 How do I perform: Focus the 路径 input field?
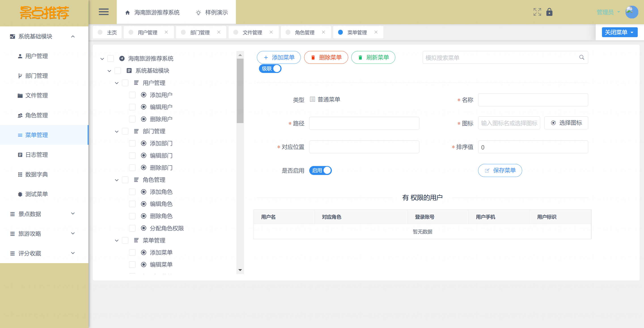(x=364, y=123)
